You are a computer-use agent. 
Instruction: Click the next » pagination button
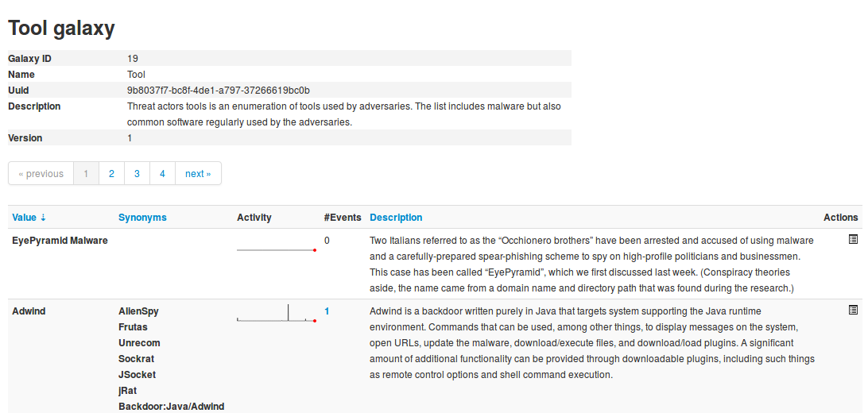point(198,174)
